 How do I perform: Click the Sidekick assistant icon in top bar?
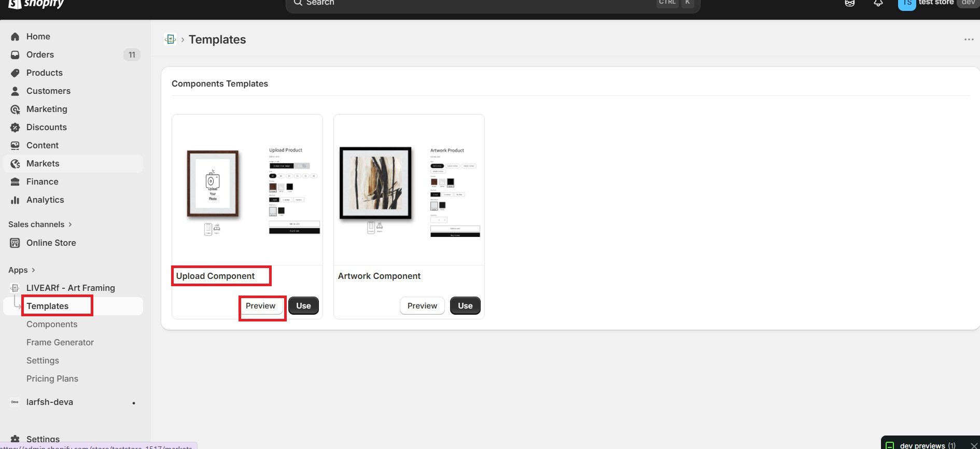(849, 3)
